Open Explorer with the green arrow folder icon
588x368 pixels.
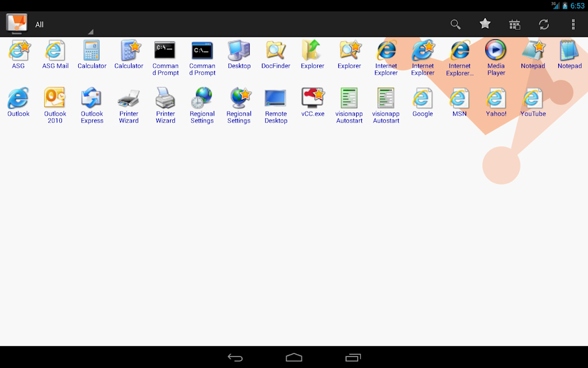(x=312, y=55)
